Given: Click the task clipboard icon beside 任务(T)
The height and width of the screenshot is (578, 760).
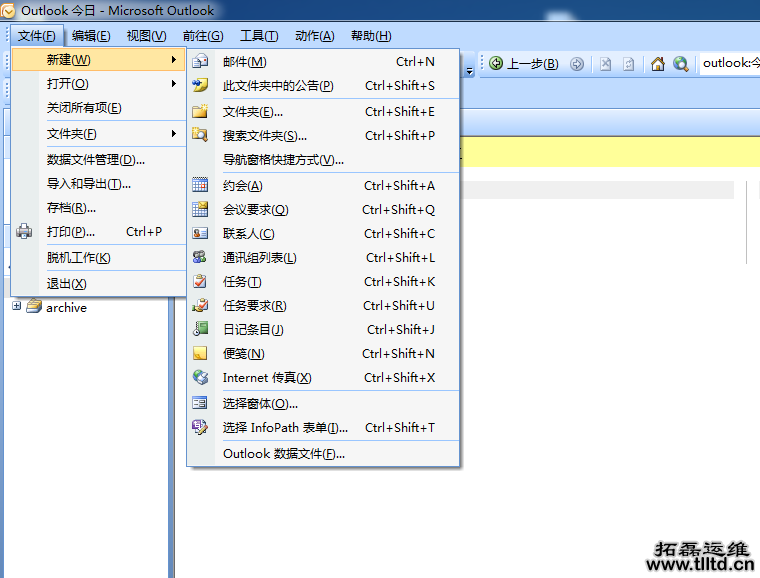Looking at the screenshot, I should [x=200, y=281].
